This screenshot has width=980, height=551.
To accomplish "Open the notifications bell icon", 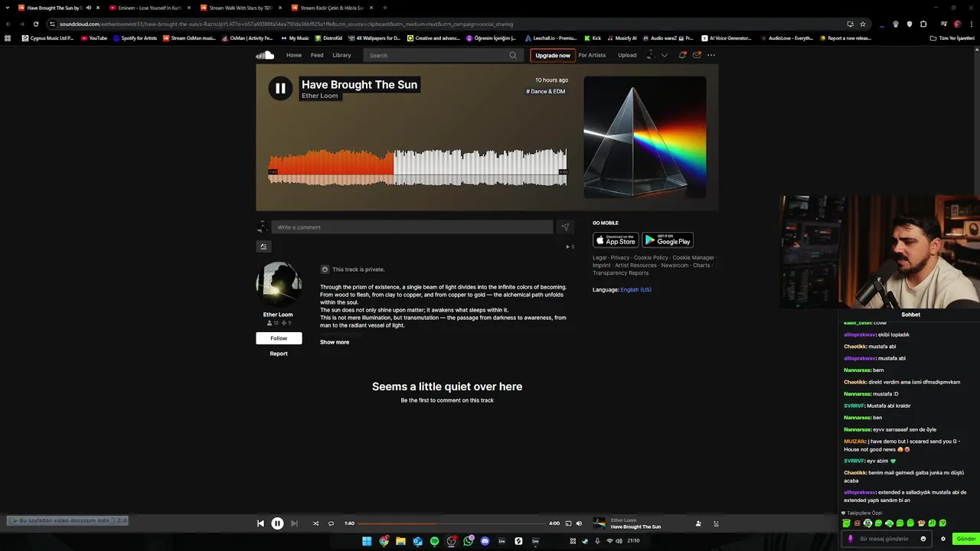I will tap(682, 55).
